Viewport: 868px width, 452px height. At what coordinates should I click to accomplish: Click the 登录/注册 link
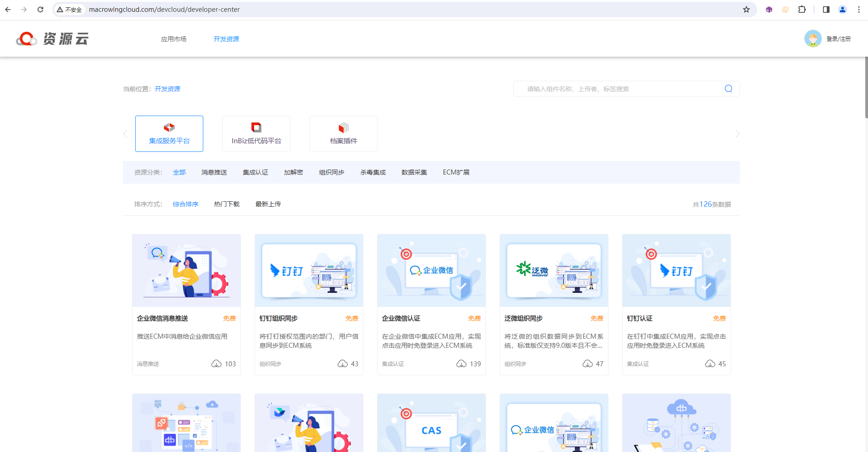tap(839, 39)
